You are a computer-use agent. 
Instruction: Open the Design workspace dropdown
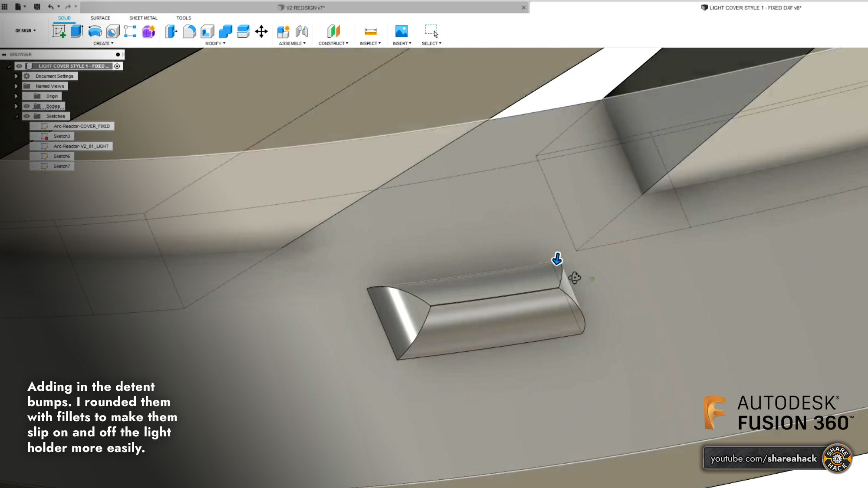pos(25,30)
